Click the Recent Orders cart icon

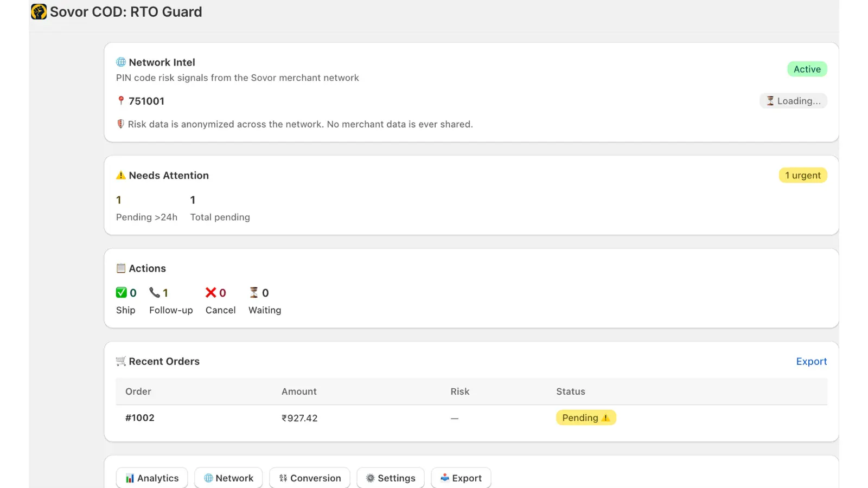click(x=121, y=361)
